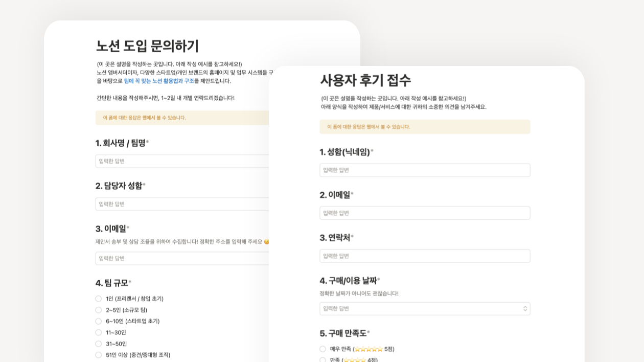Click the 팀에 꼭 맞는 노션 활용법과 구조 link
Image resolution: width=644 pixels, height=362 pixels.
tap(158, 81)
